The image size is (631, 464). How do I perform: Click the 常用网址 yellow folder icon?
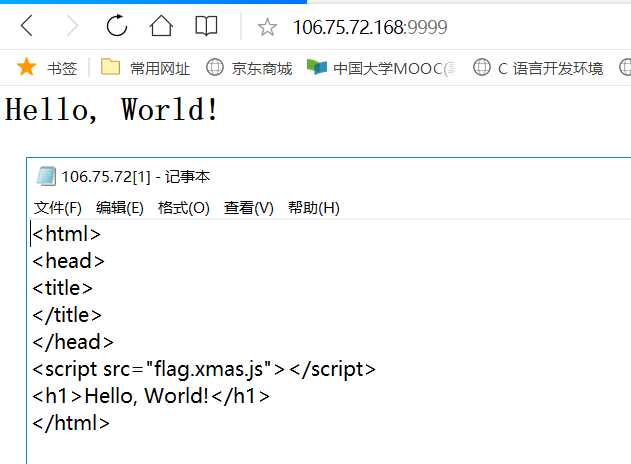point(110,67)
